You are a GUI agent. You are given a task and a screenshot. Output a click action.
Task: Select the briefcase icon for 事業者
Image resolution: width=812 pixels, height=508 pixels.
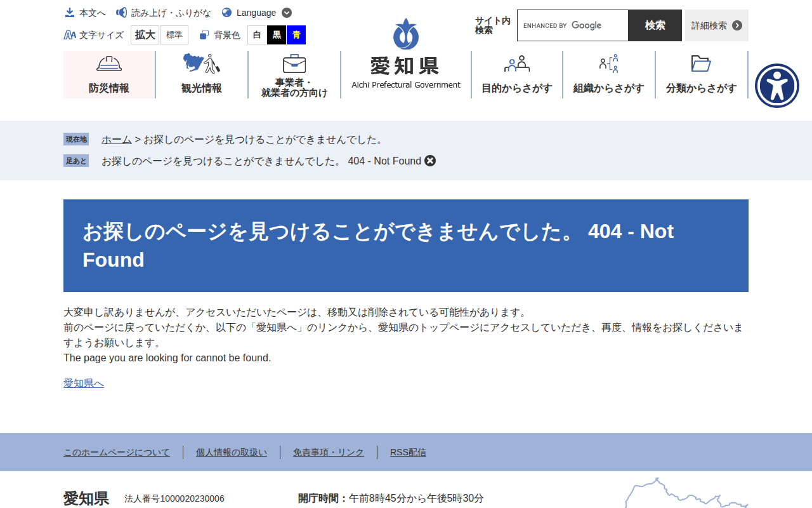pos(294,63)
